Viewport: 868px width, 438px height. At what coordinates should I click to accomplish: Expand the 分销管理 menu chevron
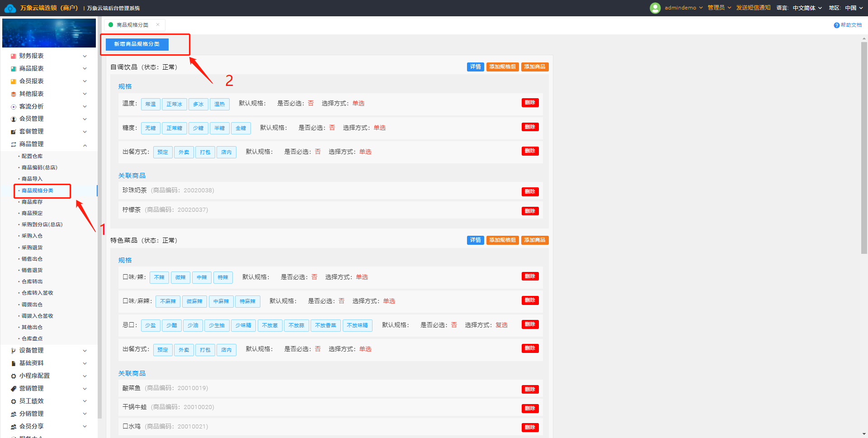coord(85,414)
